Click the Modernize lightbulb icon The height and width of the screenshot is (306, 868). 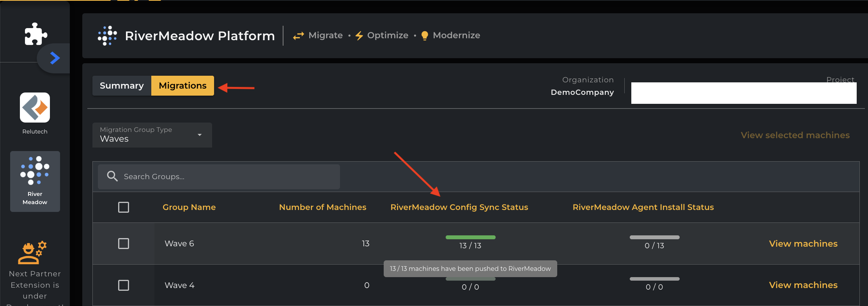click(x=425, y=36)
